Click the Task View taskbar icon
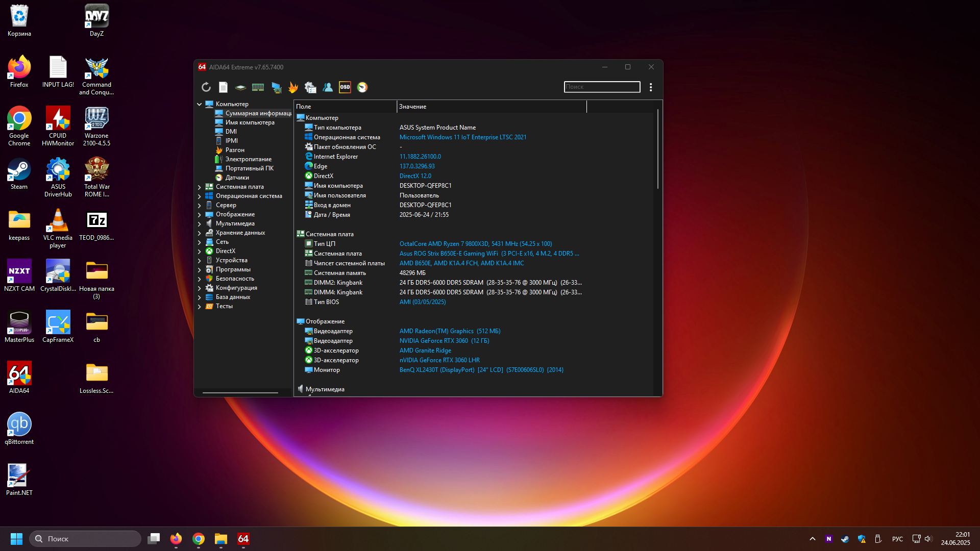Image resolution: width=980 pixels, height=551 pixels. click(154, 539)
